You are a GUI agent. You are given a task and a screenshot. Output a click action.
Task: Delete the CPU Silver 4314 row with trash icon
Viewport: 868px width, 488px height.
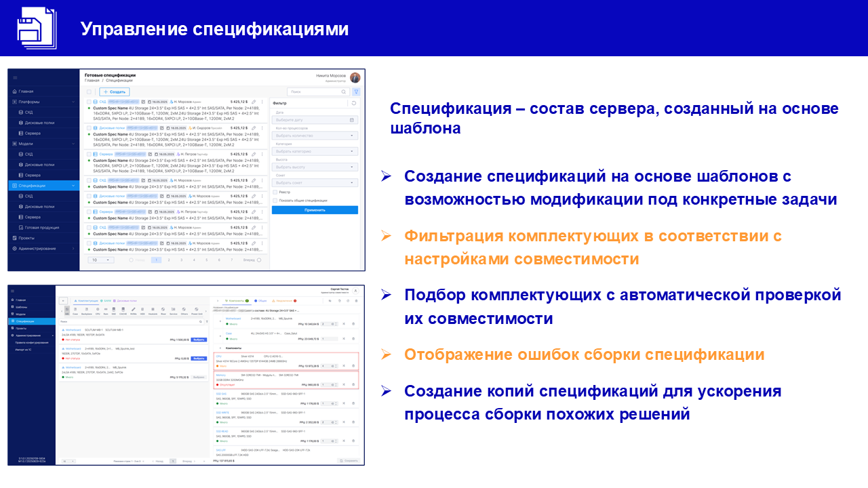tap(353, 366)
